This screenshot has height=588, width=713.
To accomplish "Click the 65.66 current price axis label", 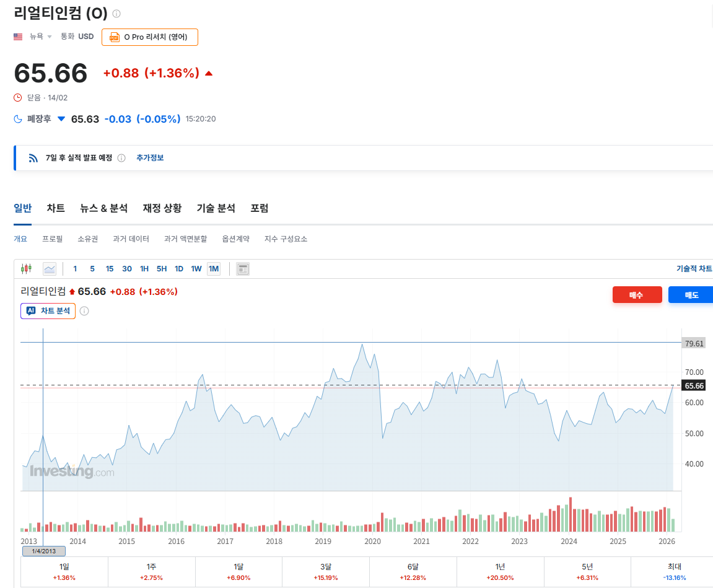I will tap(694, 385).
